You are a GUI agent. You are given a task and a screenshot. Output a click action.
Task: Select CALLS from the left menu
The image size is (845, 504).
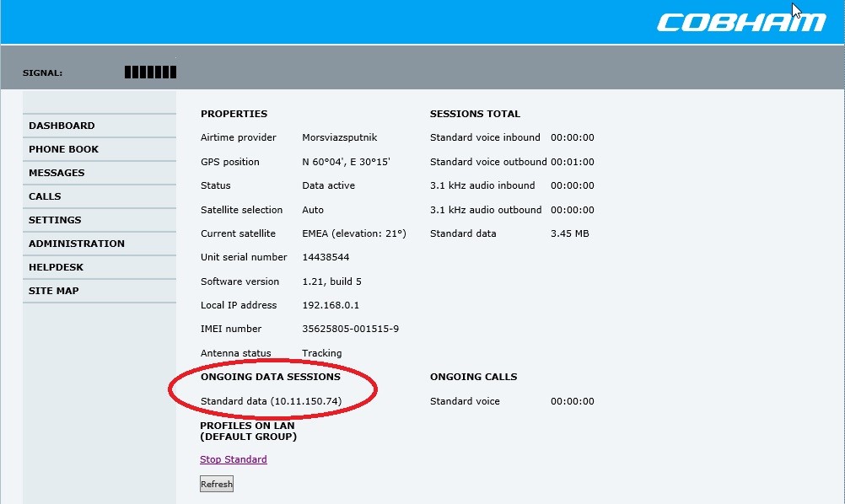(45, 196)
